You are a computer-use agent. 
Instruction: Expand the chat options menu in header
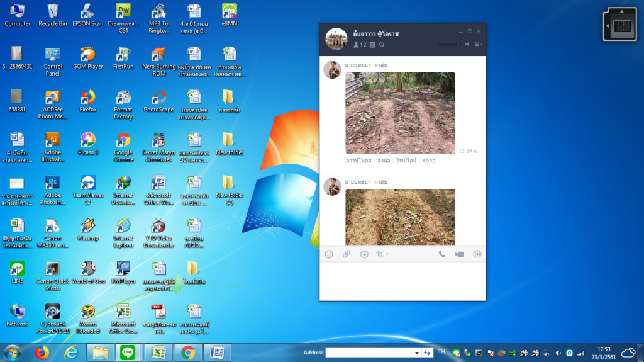point(478,45)
